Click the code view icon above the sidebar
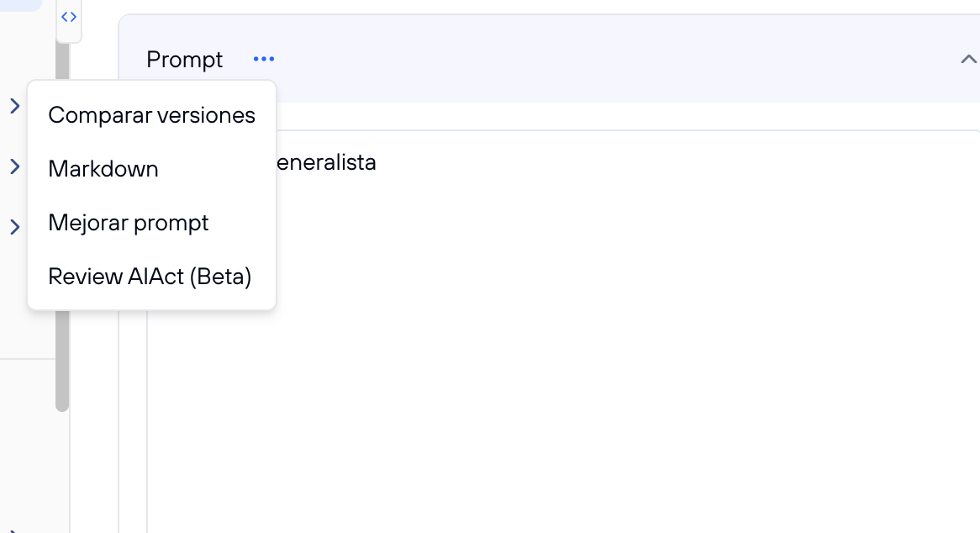Image resolution: width=980 pixels, height=533 pixels. pos(69,17)
